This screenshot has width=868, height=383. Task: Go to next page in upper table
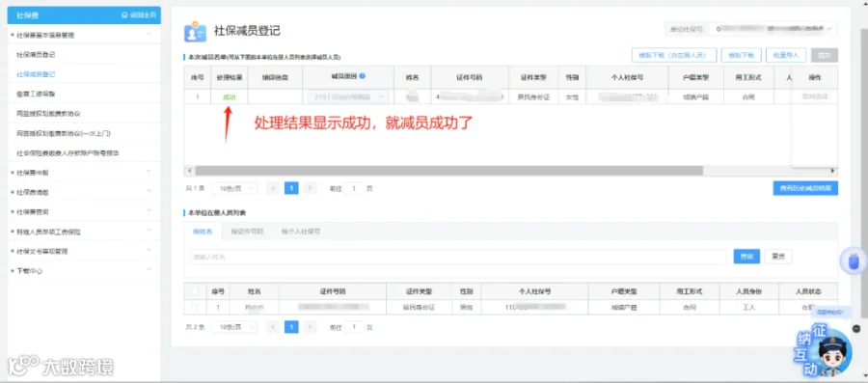tap(311, 188)
